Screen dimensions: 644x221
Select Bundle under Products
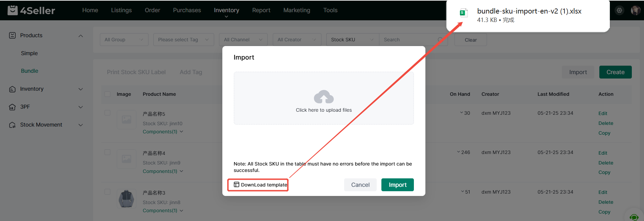29,71
